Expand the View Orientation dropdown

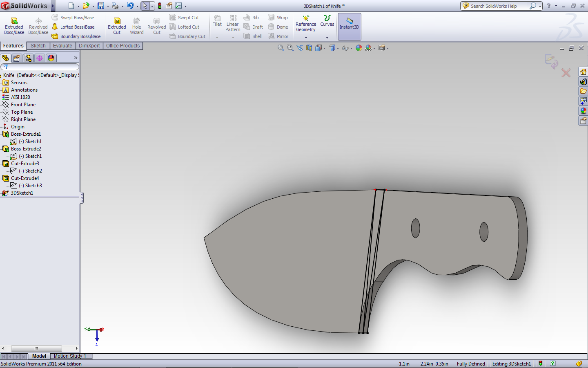pyautogui.click(x=324, y=48)
